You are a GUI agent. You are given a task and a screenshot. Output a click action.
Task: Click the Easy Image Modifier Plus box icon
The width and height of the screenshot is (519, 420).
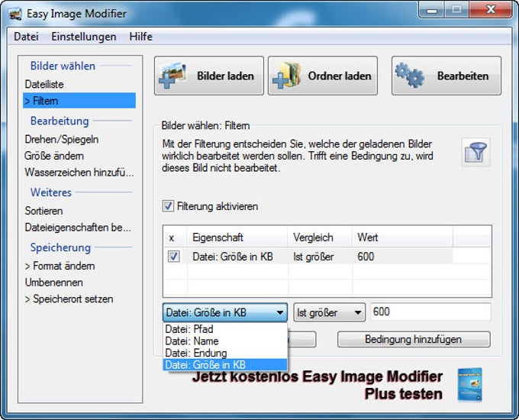tap(470, 385)
